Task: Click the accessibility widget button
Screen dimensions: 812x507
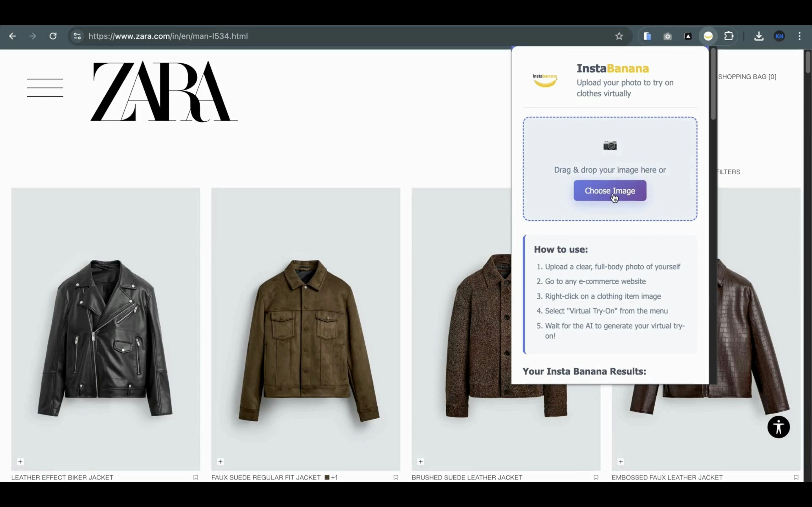Action: click(778, 427)
